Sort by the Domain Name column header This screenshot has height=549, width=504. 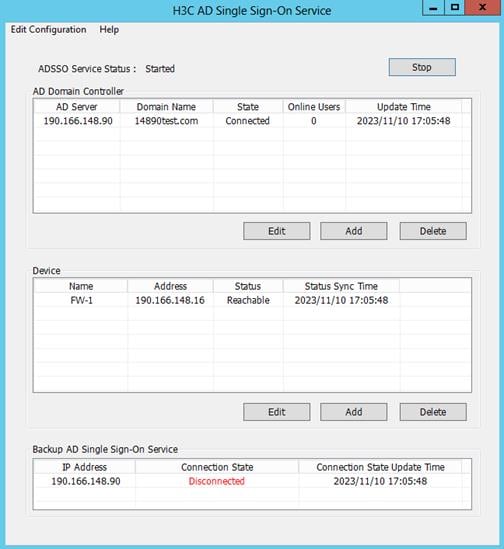[166, 107]
